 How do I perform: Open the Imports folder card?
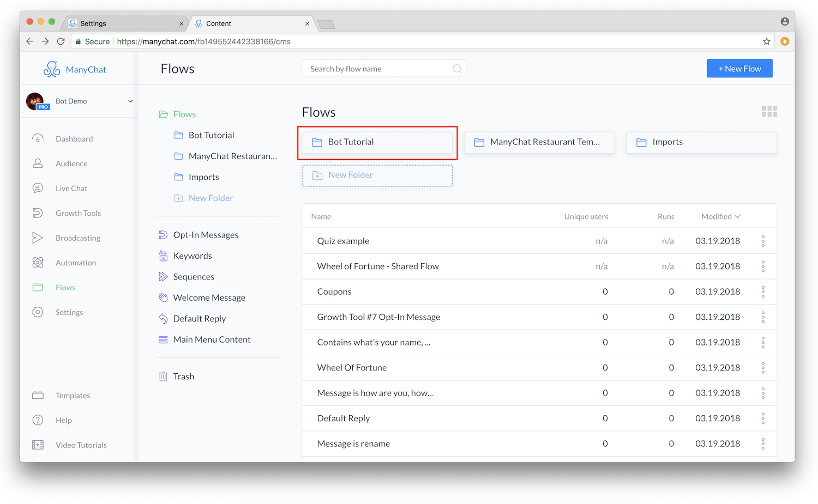[x=701, y=142]
